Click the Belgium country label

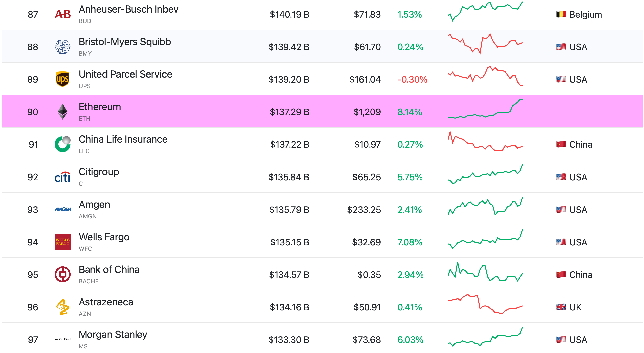tap(586, 15)
